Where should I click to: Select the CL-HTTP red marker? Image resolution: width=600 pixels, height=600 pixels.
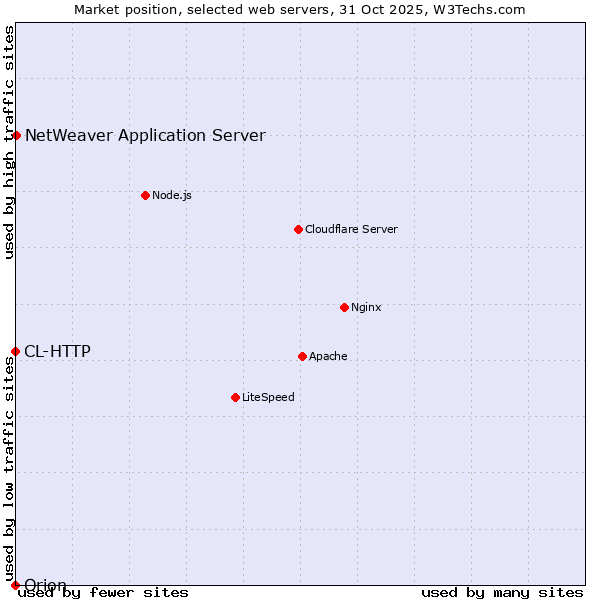[15, 351]
